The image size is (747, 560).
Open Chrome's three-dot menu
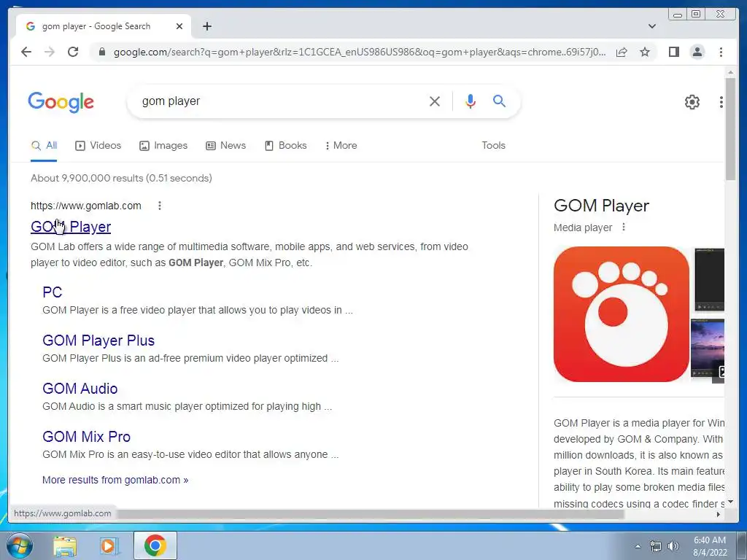click(721, 52)
